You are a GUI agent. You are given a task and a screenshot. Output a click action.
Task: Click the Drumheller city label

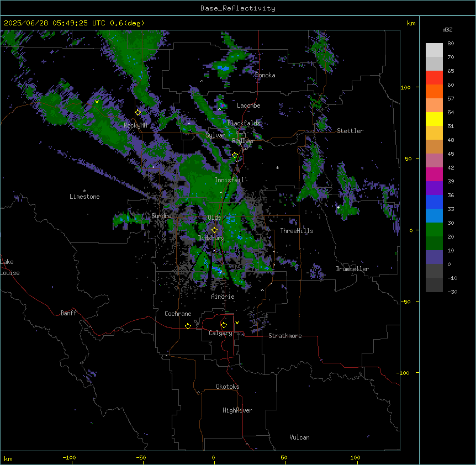[x=352, y=269]
